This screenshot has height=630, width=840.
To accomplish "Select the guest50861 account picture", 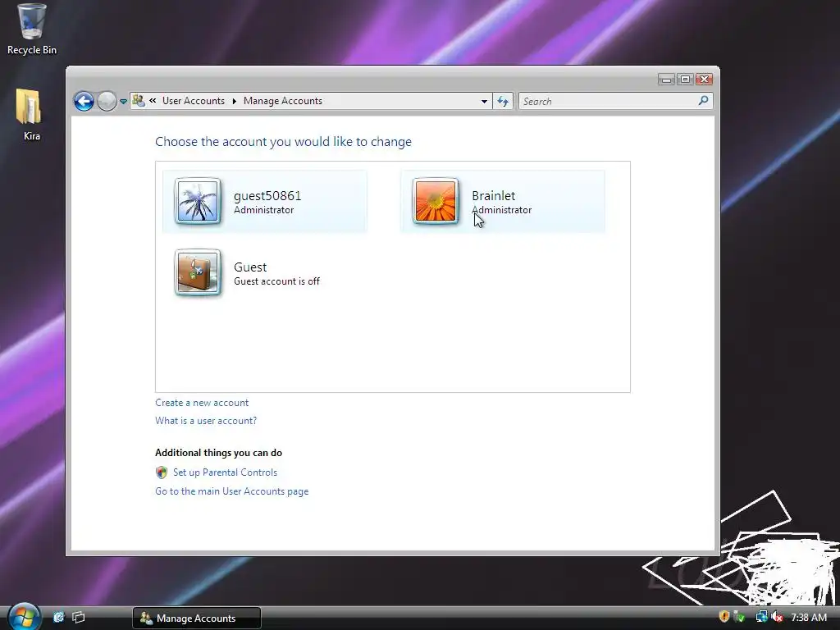I will (x=198, y=201).
